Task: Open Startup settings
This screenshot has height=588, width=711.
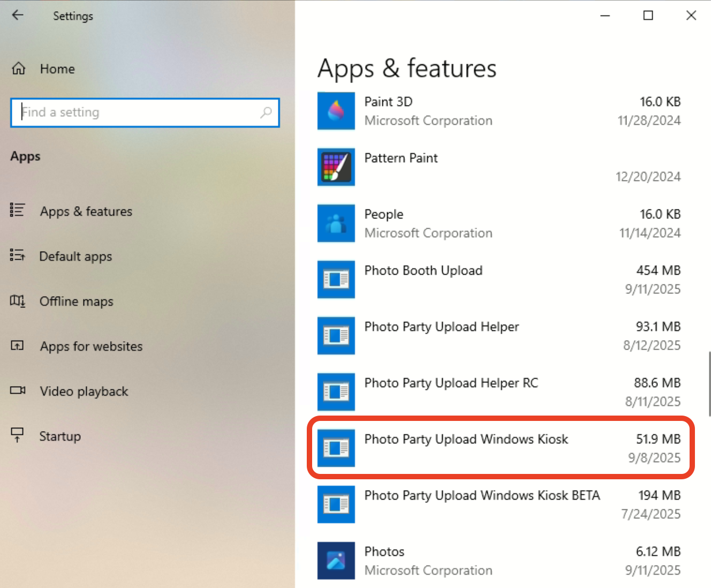Action: pos(60,436)
